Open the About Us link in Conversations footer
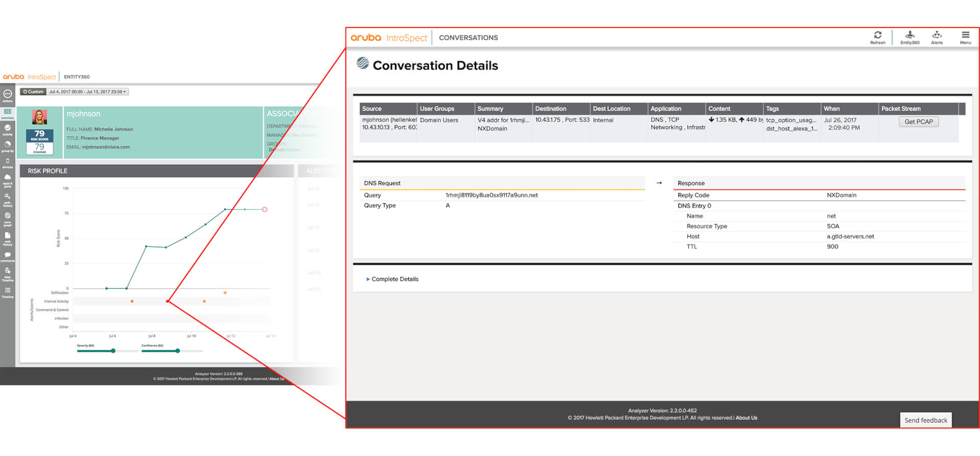The width and height of the screenshot is (980, 456). (746, 418)
